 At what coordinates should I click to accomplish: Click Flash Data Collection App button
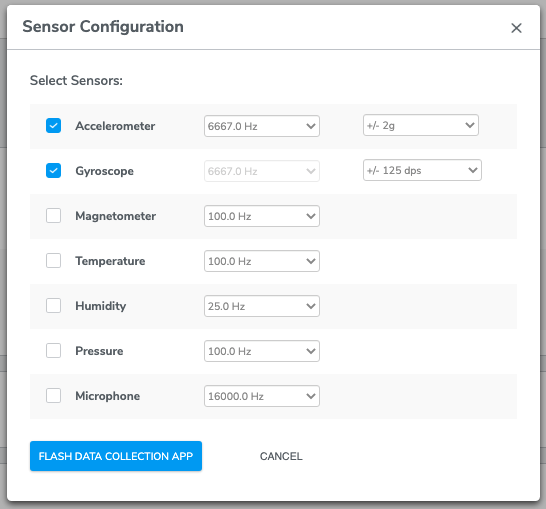116,456
